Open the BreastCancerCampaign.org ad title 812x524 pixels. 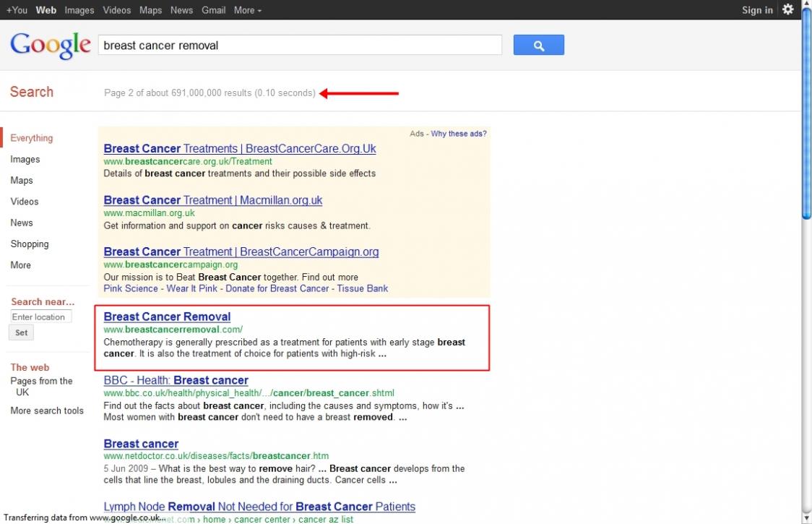tap(241, 252)
